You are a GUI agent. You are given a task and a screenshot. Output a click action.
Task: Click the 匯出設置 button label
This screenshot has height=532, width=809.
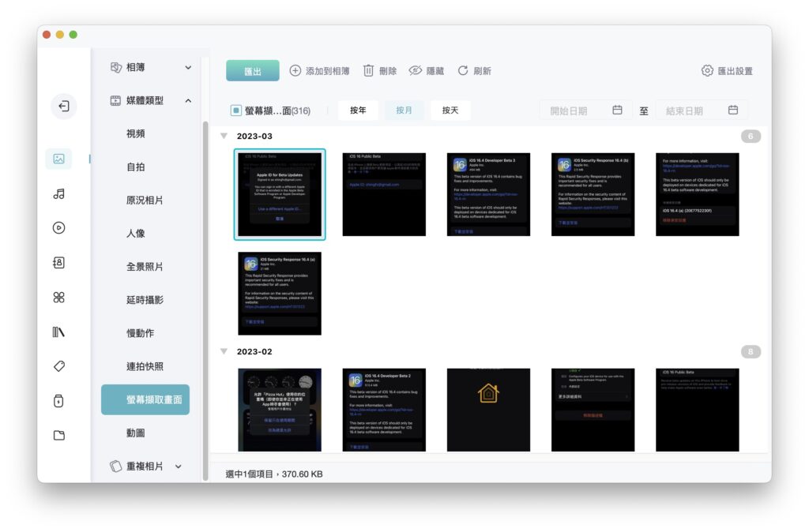point(736,71)
